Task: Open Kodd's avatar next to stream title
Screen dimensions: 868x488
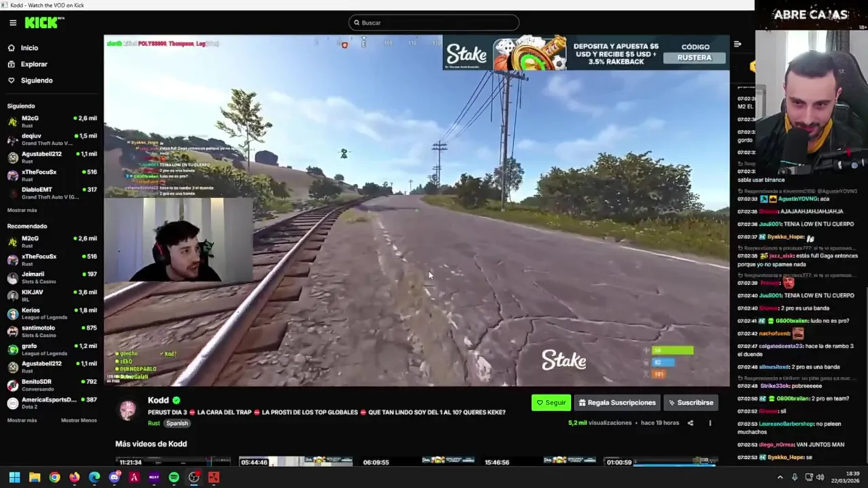Action: [127, 410]
